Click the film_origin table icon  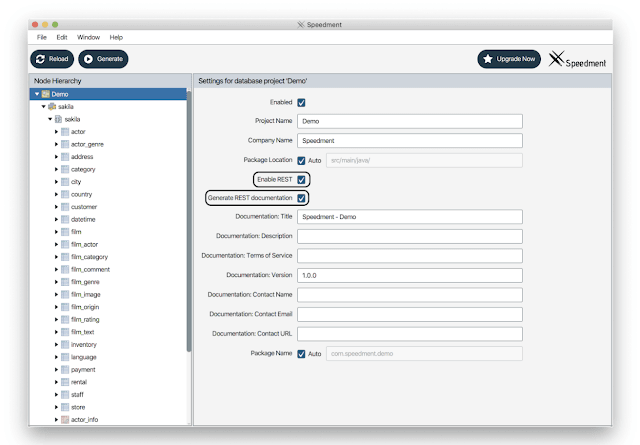[65, 307]
